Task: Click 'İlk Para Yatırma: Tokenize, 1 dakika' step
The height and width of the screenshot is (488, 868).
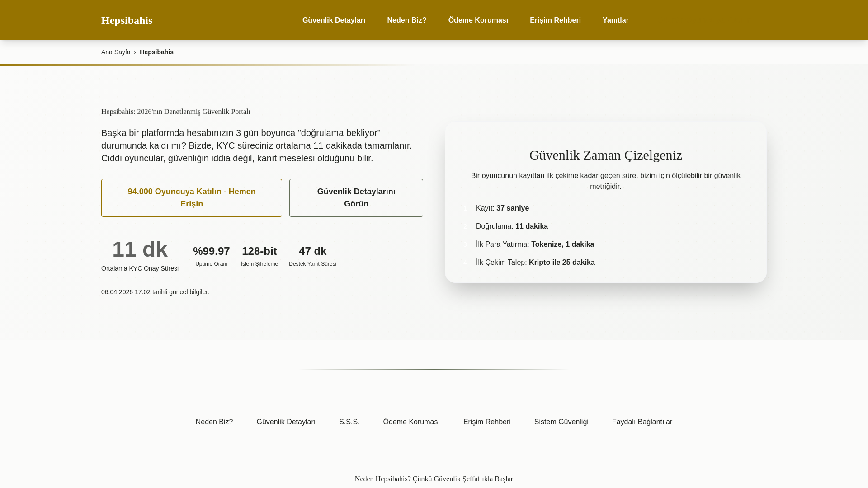Action: (535, 244)
